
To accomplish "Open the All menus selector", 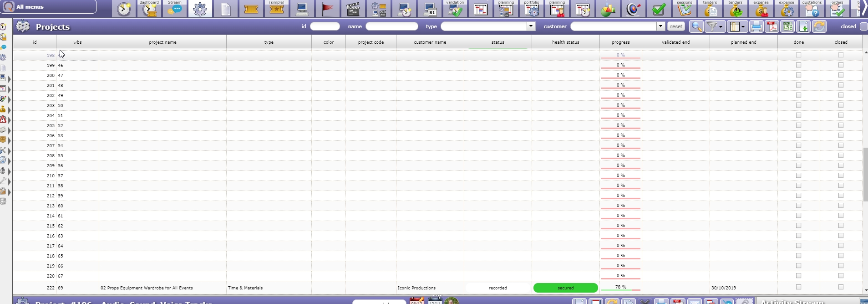I will click(49, 7).
